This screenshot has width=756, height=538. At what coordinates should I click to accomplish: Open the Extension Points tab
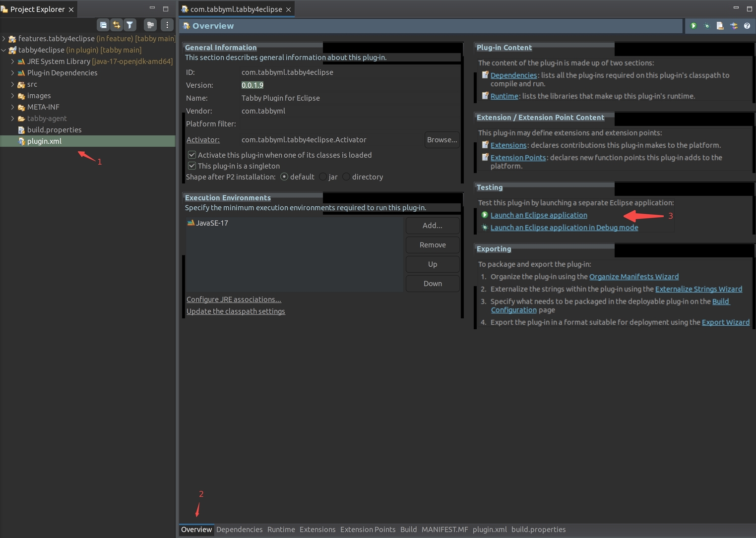point(368,530)
